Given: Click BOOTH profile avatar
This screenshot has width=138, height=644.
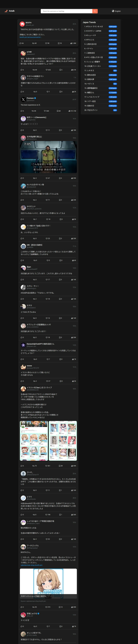Looking at the screenshot, I should tap(22, 24).
